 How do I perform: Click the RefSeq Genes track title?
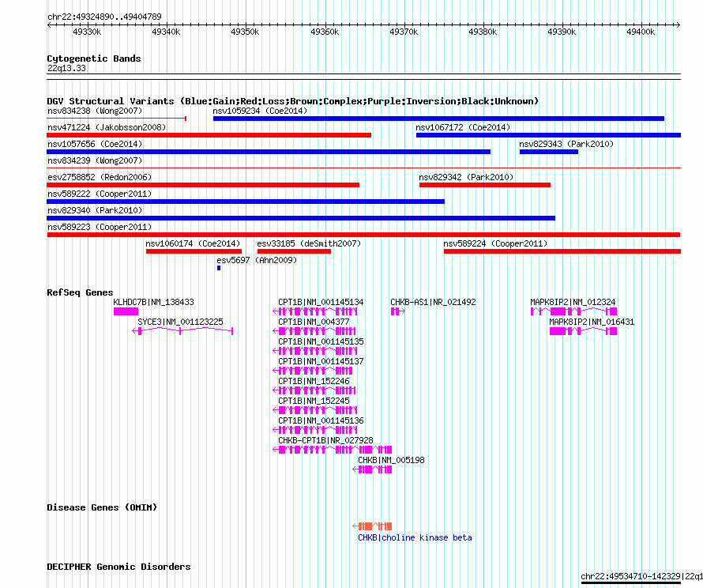(x=80, y=292)
